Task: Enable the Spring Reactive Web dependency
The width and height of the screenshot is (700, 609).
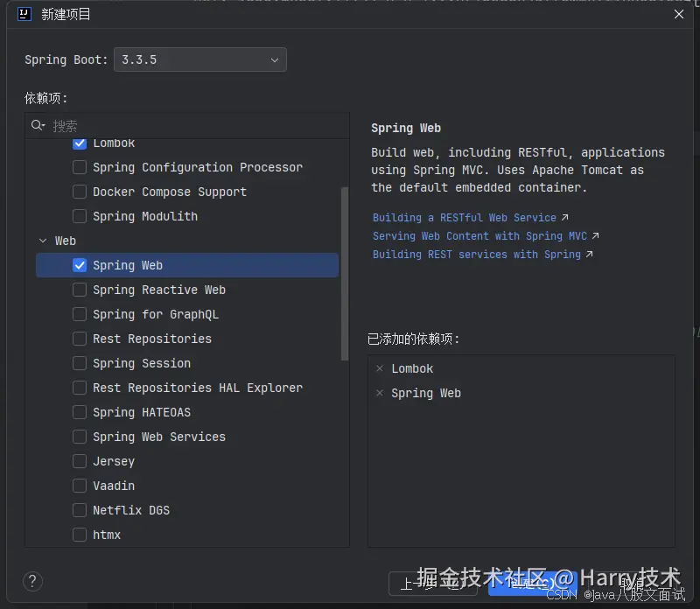Action: point(79,290)
